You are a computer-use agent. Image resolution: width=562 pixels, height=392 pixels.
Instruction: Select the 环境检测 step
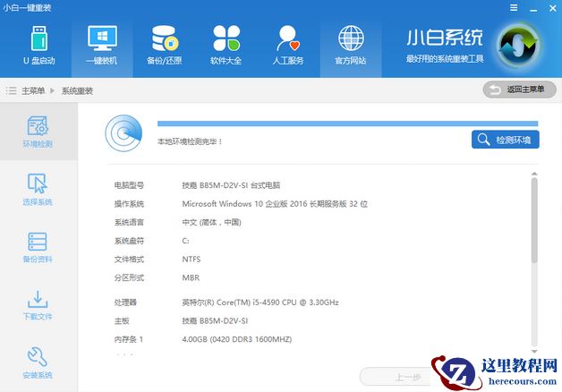pos(38,132)
